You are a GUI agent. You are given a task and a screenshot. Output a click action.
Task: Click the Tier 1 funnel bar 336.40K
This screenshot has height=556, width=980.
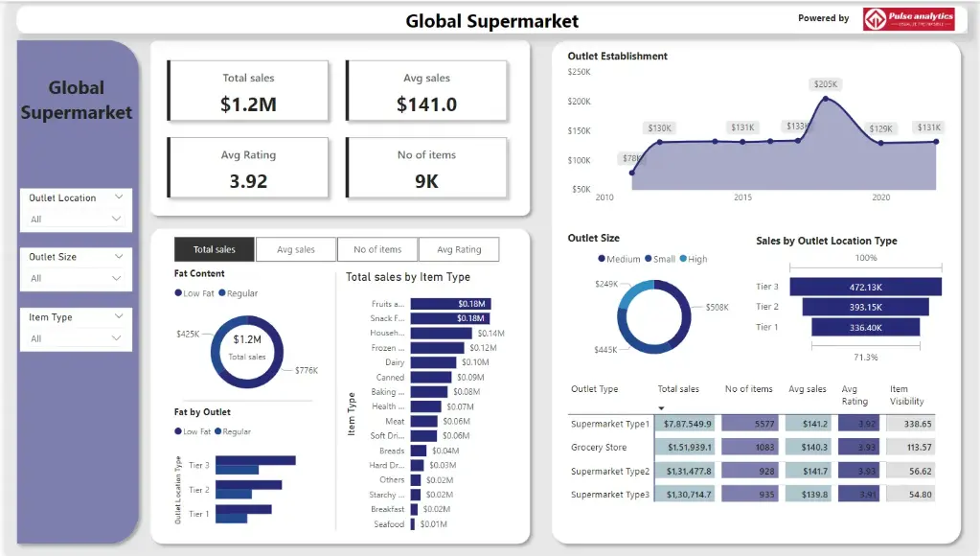tap(866, 327)
